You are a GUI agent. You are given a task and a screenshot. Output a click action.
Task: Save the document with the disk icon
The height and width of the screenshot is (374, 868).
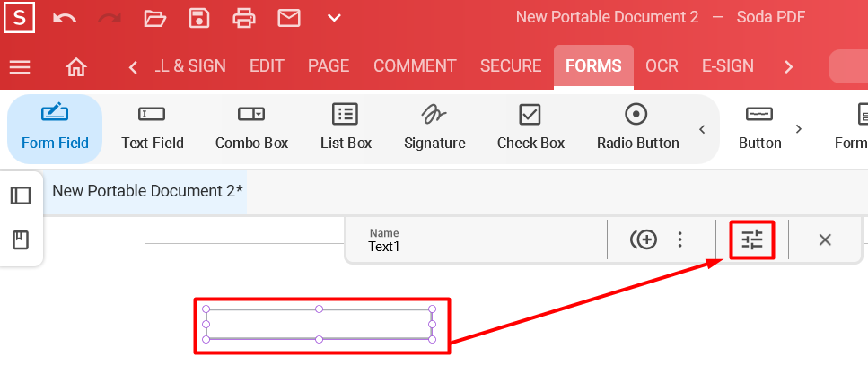click(199, 18)
